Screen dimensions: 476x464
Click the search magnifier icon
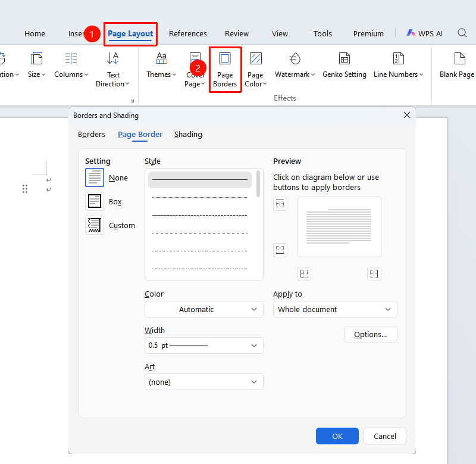click(462, 33)
